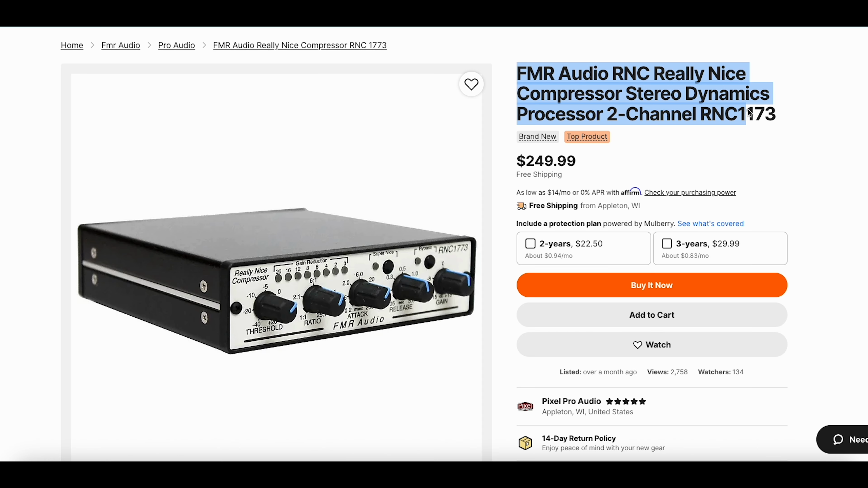Click the heart icon inside the Watch button
868x488 pixels.
pos(637,345)
